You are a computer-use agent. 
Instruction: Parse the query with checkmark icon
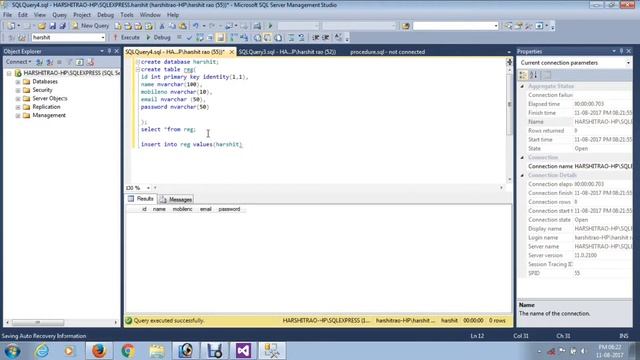189,38
